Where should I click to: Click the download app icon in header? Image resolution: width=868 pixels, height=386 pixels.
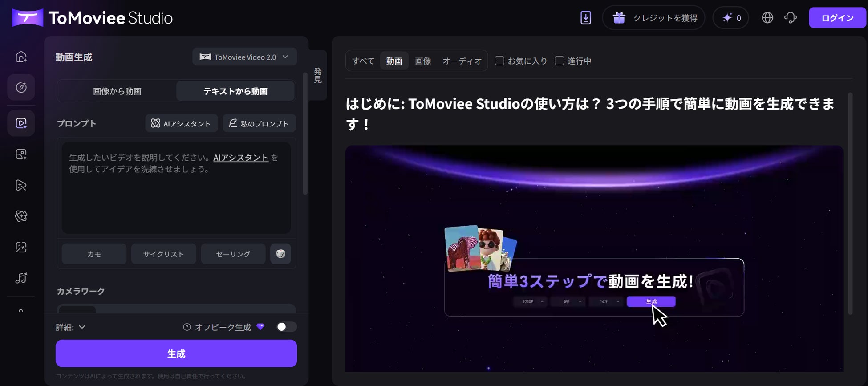click(586, 18)
